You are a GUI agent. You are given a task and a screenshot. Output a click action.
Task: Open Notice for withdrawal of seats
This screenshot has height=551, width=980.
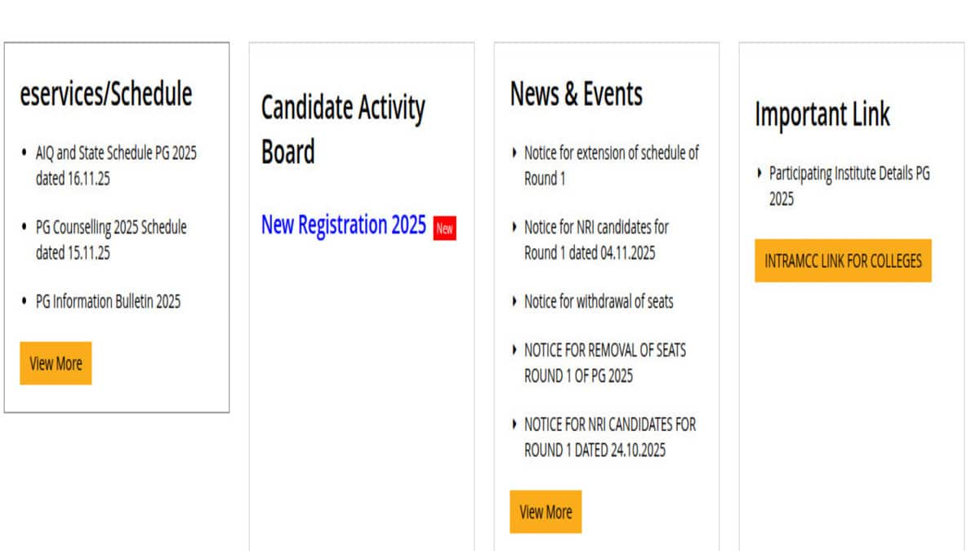coord(599,301)
